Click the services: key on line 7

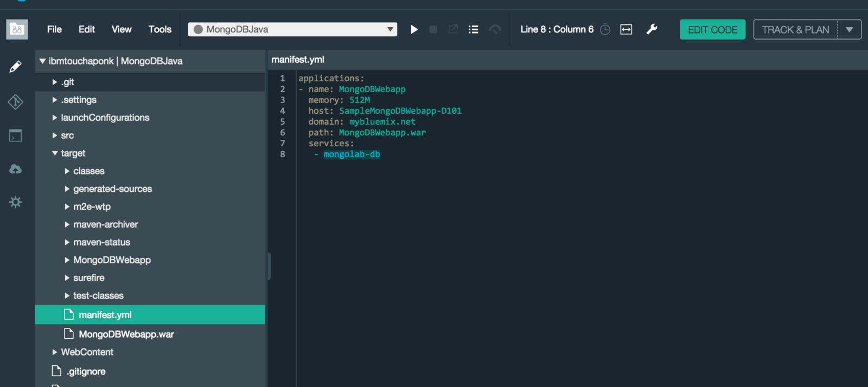pyautogui.click(x=331, y=144)
